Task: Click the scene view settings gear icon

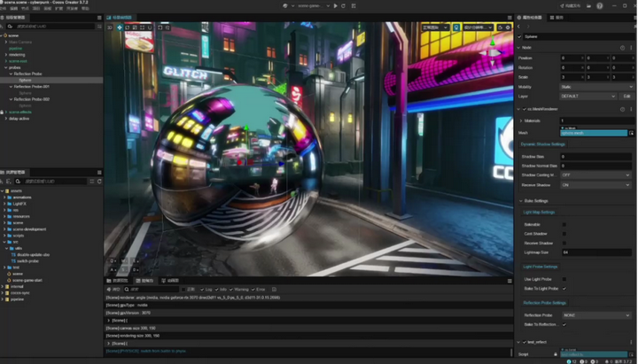Action: click(x=508, y=27)
